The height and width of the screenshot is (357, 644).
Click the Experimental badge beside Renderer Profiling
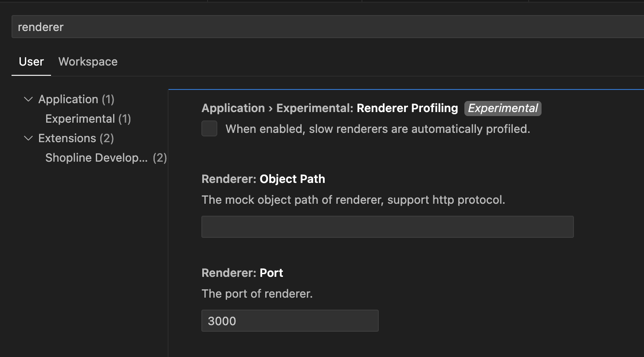[503, 108]
